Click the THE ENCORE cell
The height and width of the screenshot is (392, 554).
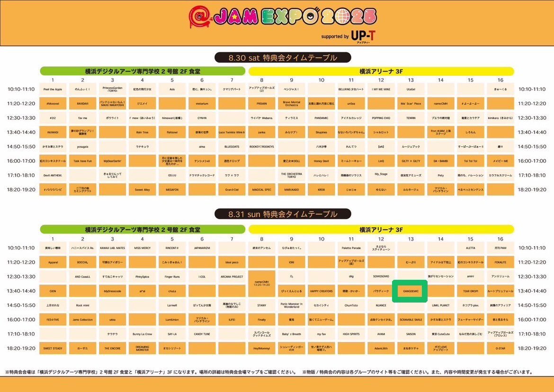coord(112,348)
